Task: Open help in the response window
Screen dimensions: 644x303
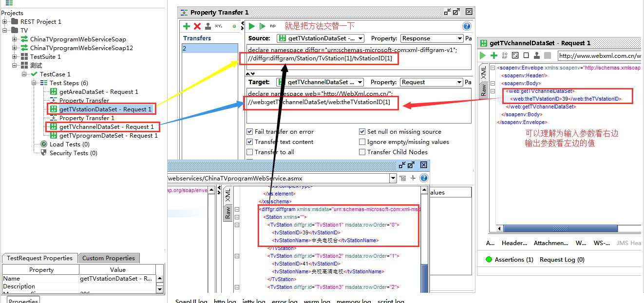Action: point(424,178)
